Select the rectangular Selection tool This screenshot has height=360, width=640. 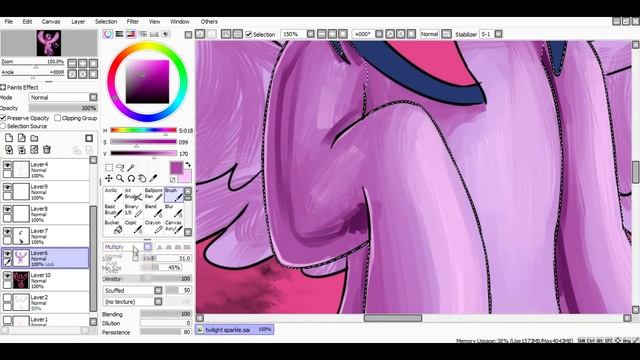(x=109, y=167)
